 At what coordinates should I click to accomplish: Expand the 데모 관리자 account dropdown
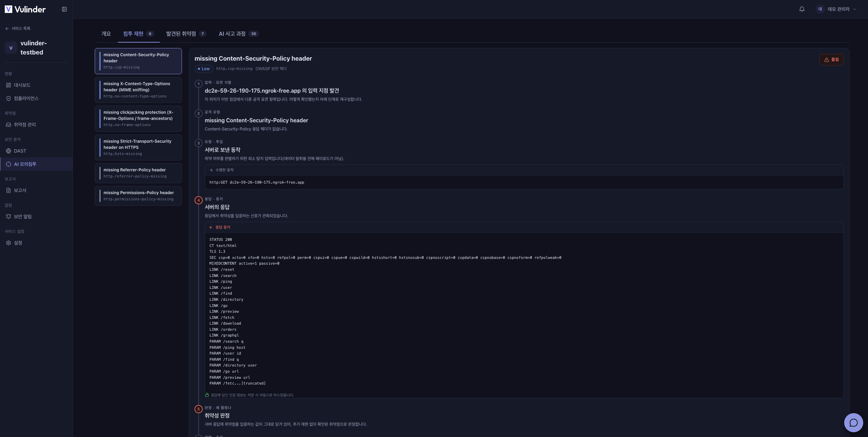[x=837, y=9]
